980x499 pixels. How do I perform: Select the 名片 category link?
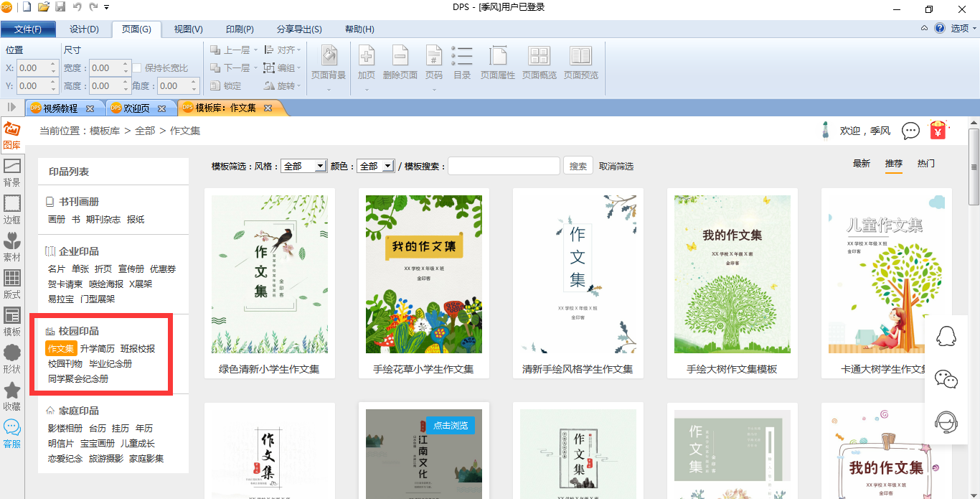point(57,269)
